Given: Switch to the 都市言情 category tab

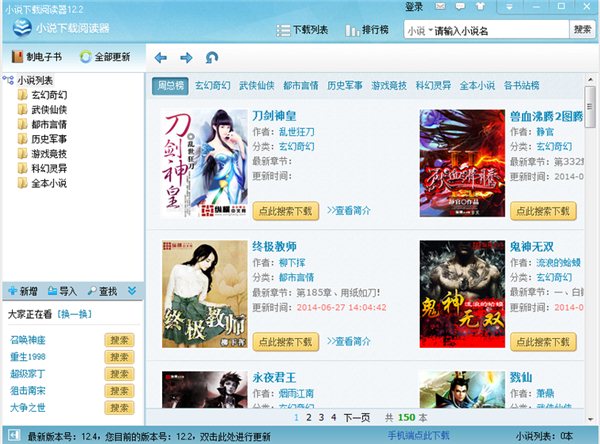Looking at the screenshot, I should (x=301, y=86).
